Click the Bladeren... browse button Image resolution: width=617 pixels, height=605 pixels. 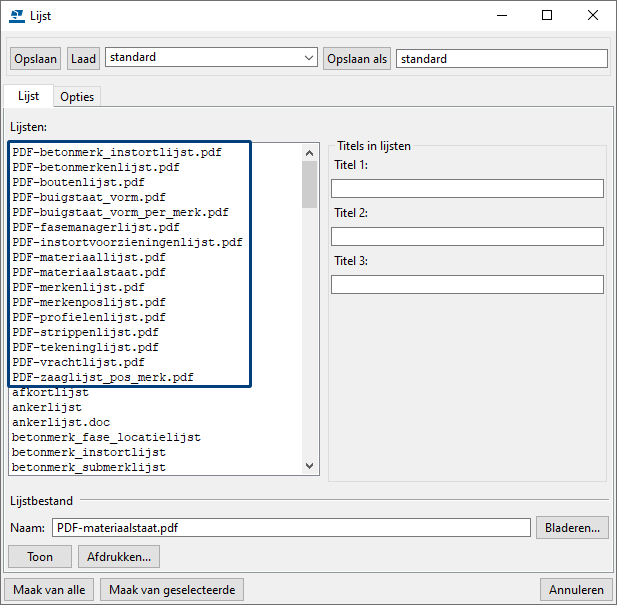click(x=572, y=528)
